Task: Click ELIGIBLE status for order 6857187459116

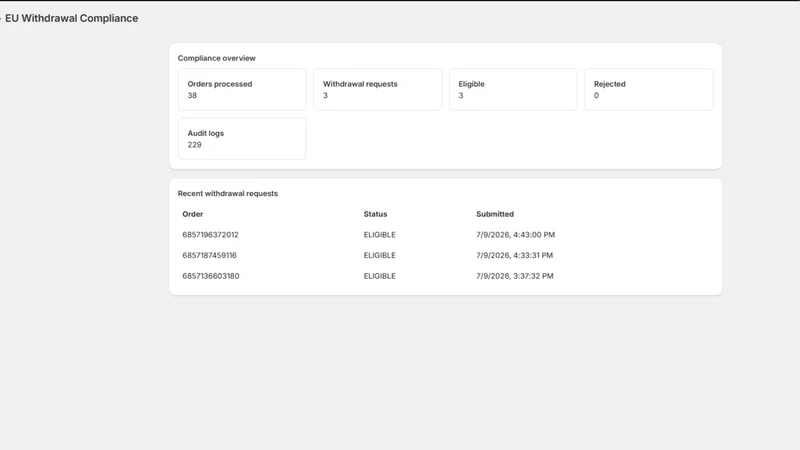Action: pyautogui.click(x=380, y=255)
